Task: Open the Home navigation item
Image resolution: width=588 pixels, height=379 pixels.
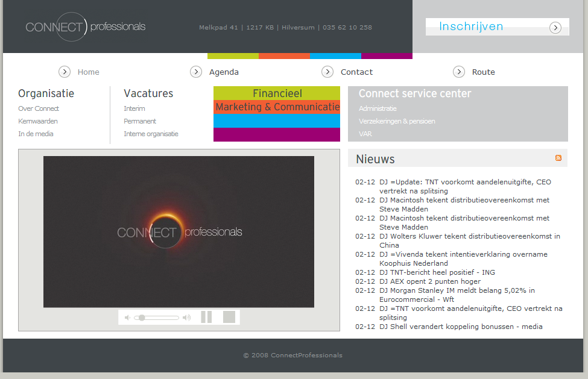Action: (89, 72)
